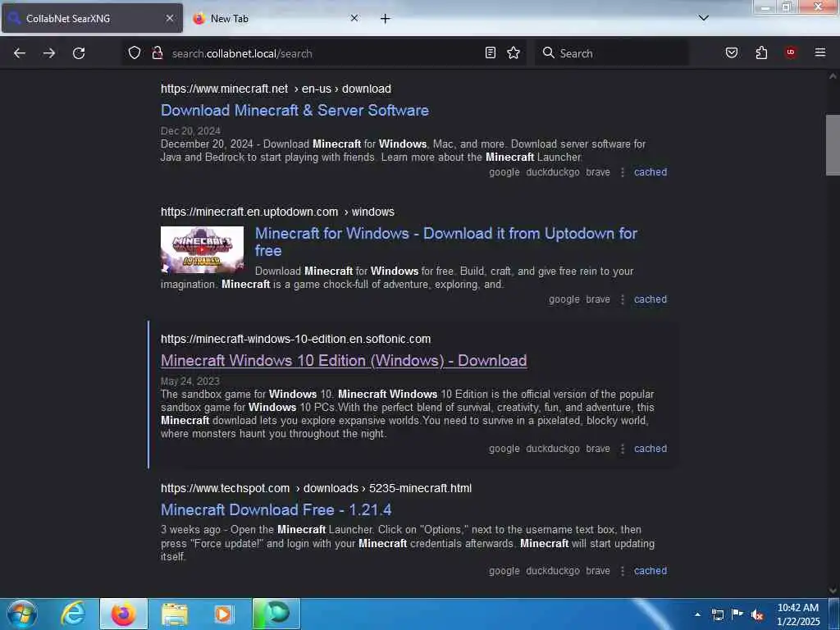Image resolution: width=840 pixels, height=630 pixels.
Task: Open cached version of minecraft.net result
Action: 651,172
